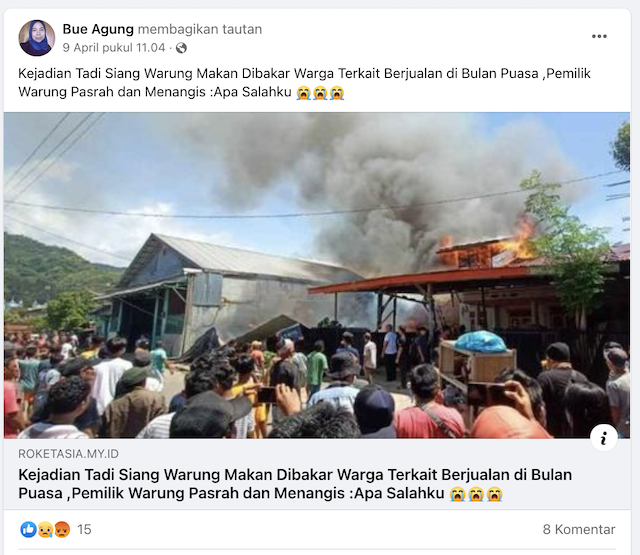640x555 pixels.
Task: Click the crying emojis in link headline
Action: pos(476,494)
